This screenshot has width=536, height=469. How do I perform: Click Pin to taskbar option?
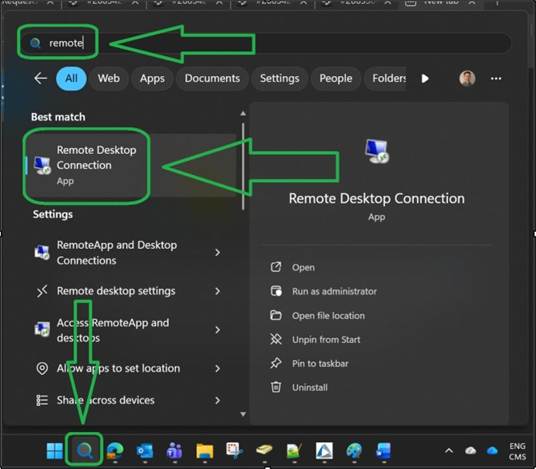(x=320, y=363)
